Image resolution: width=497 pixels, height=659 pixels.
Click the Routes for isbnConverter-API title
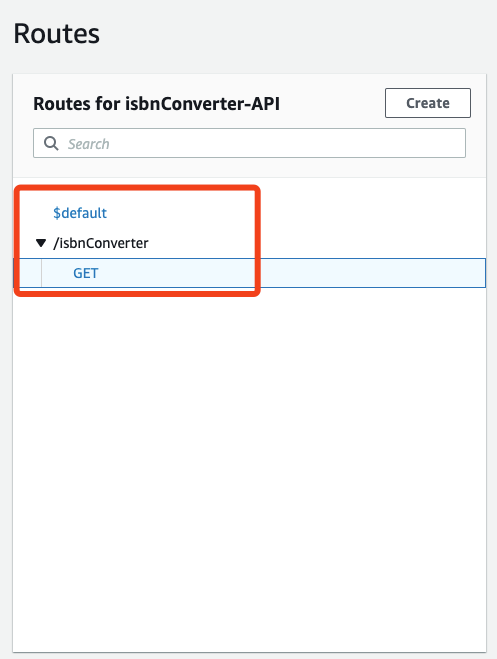point(156,104)
